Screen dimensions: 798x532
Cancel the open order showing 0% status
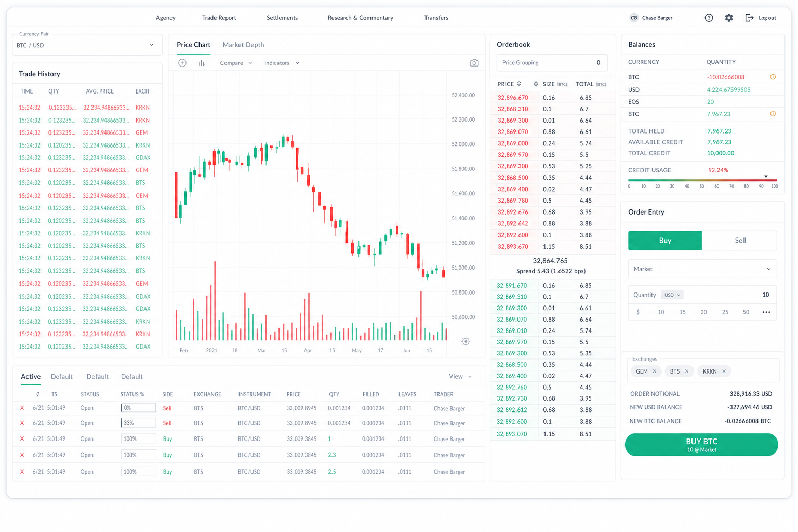pyautogui.click(x=22, y=408)
